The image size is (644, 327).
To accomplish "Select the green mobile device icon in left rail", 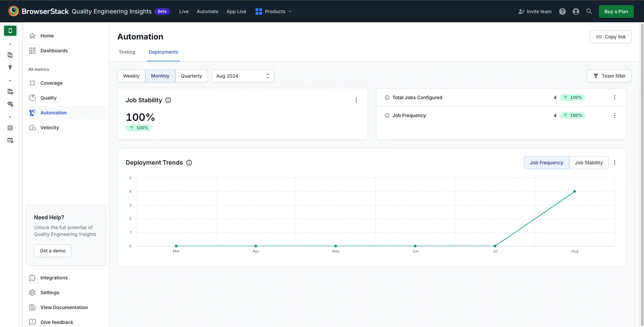I will 10,31.
